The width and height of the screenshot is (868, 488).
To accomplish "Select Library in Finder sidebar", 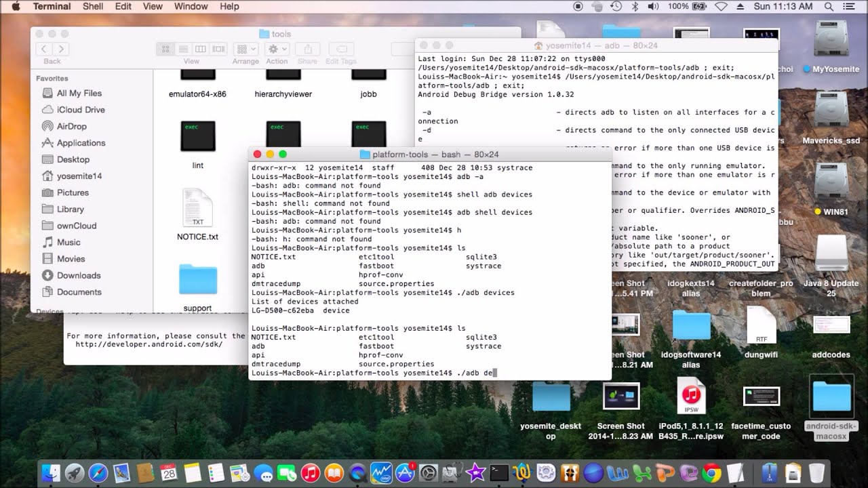I will click(x=71, y=209).
